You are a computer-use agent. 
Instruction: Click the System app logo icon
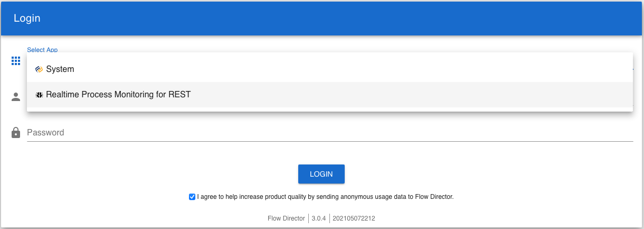[39, 69]
